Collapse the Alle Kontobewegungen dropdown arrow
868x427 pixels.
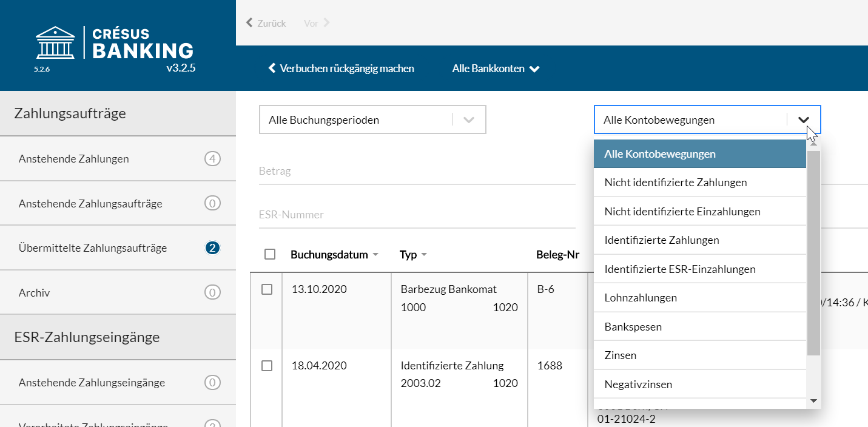[804, 120]
